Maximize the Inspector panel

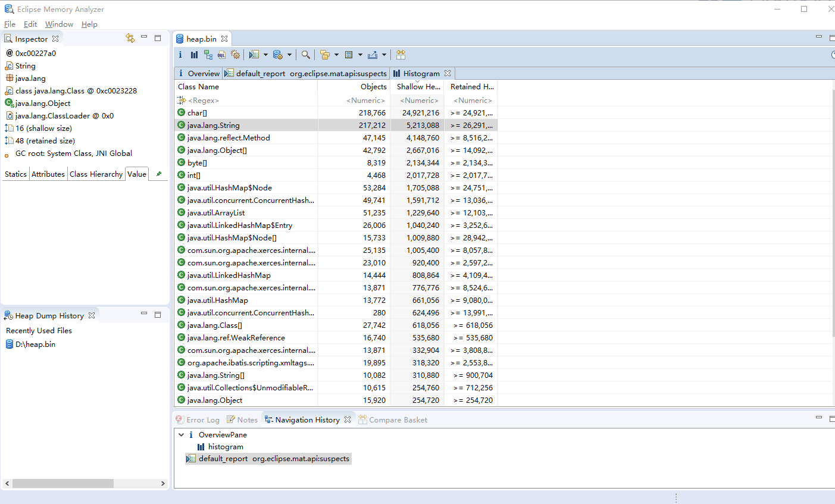(x=158, y=37)
